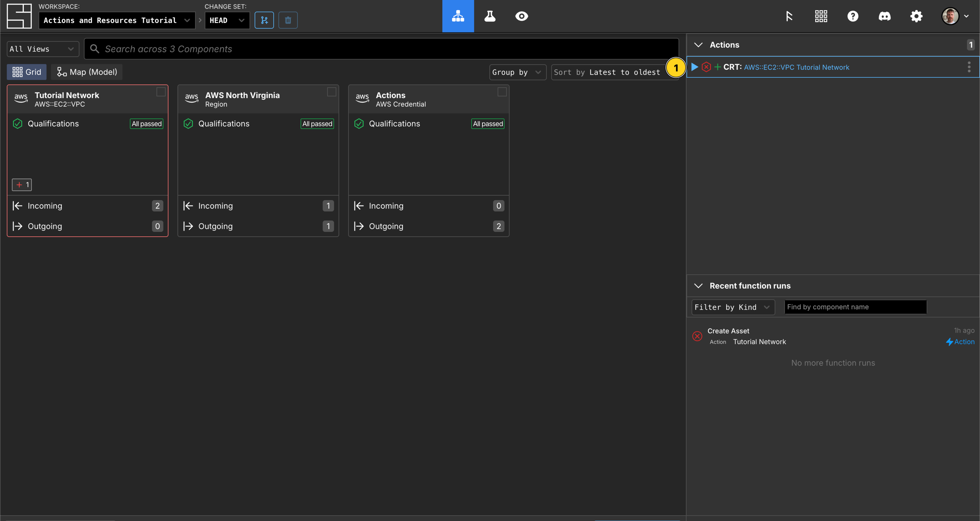This screenshot has height=521, width=980.
Task: Click the abandon change set trash icon
Action: tap(288, 20)
